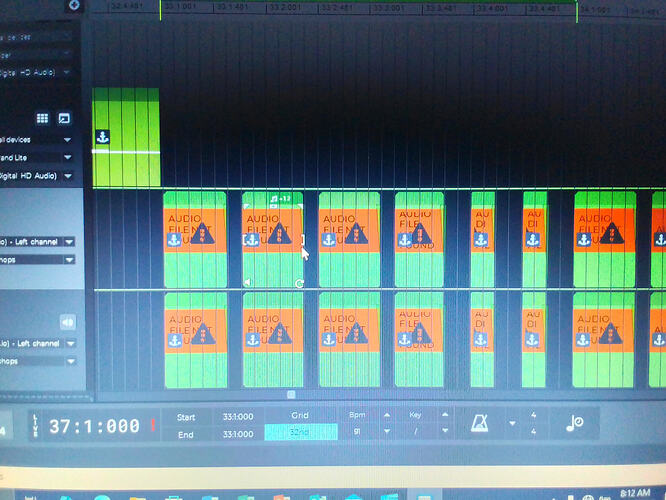Toggle the speaker monitor icon on the lower chops track
The image size is (666, 500).
(x=68, y=322)
